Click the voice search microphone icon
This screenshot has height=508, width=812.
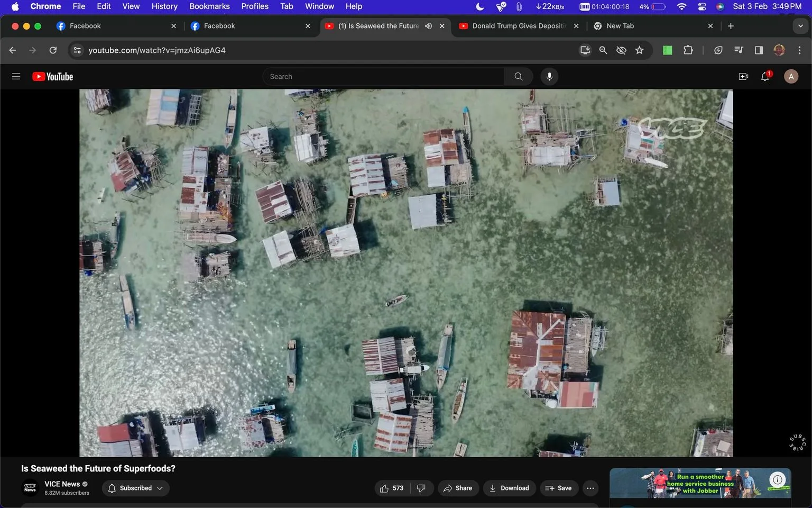(x=549, y=77)
